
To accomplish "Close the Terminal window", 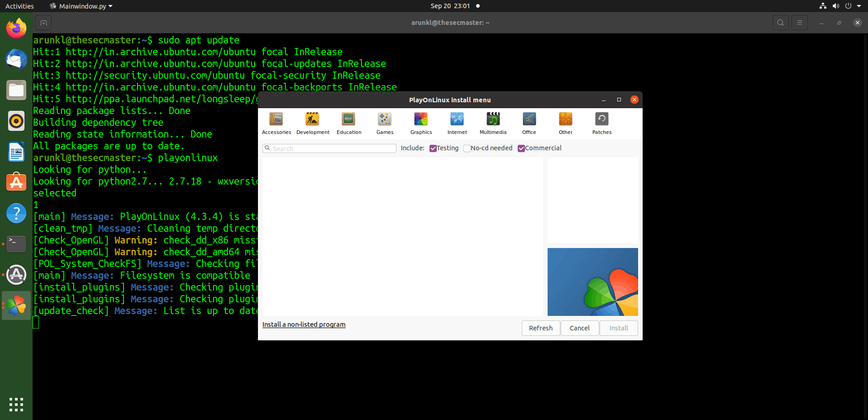I will [857, 23].
